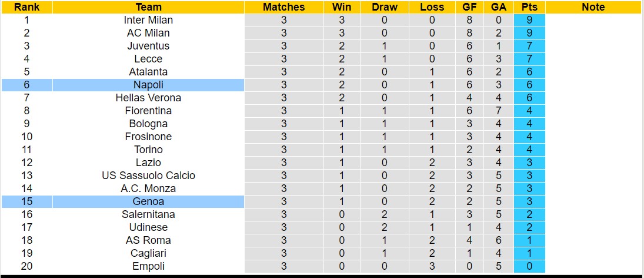Open the Genoa team link

[148, 201]
